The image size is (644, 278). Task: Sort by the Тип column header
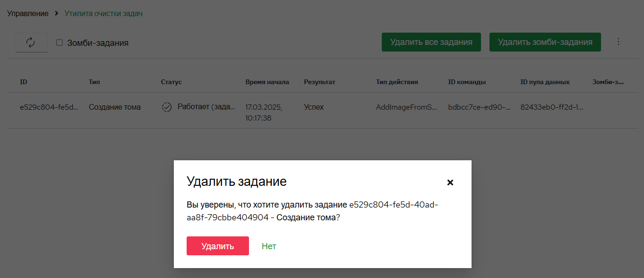(94, 82)
